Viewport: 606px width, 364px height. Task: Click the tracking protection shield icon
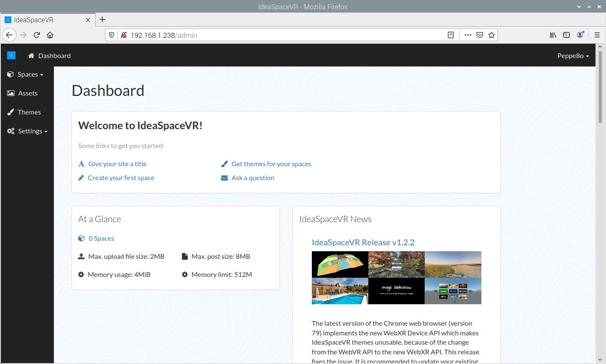[x=112, y=35]
